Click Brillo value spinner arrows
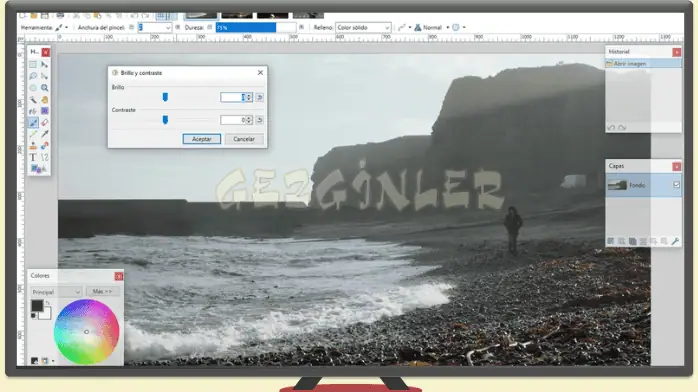Image resolution: width=698 pixels, height=392 pixels. tap(249, 97)
